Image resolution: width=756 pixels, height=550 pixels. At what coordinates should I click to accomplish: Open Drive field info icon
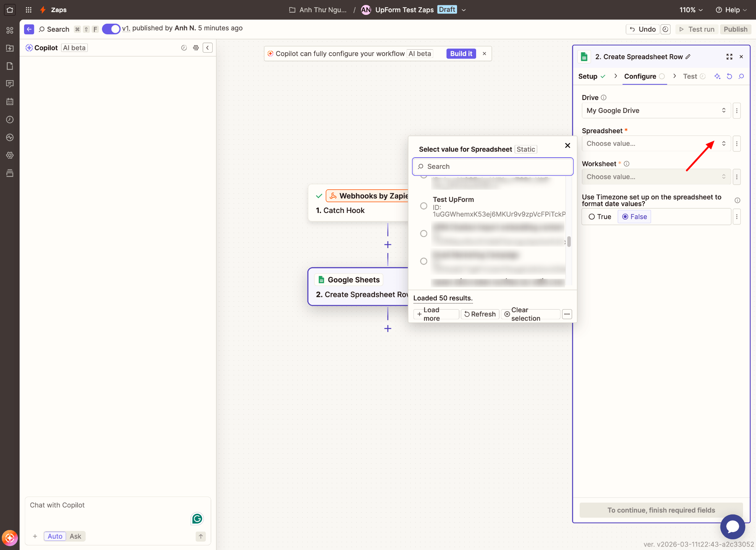click(x=604, y=98)
